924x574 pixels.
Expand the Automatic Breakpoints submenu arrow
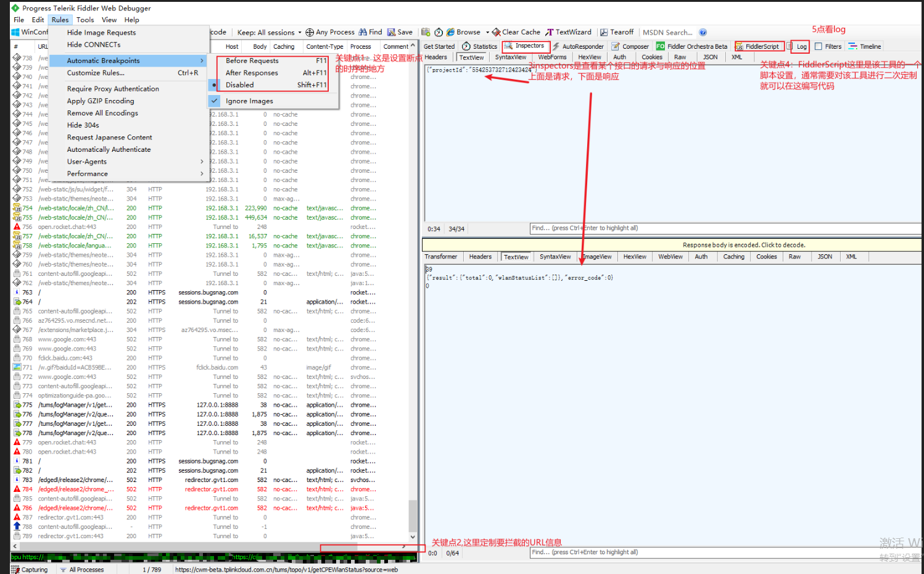tap(202, 60)
